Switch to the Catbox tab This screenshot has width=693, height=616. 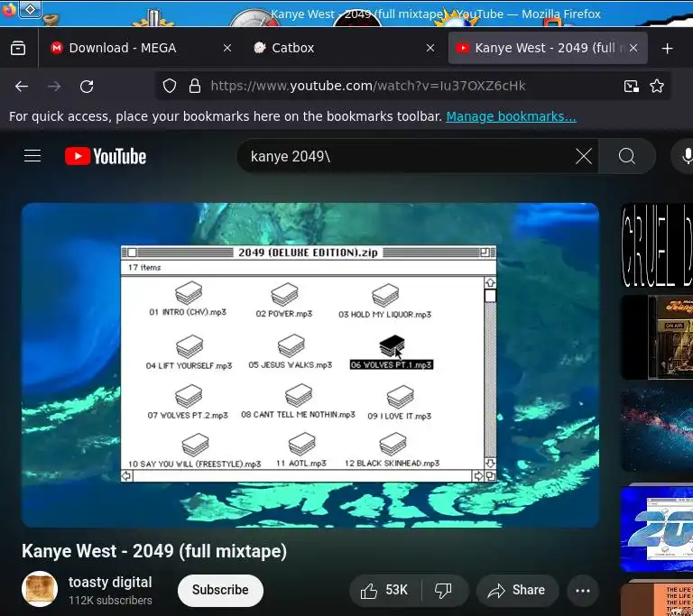[x=345, y=48]
